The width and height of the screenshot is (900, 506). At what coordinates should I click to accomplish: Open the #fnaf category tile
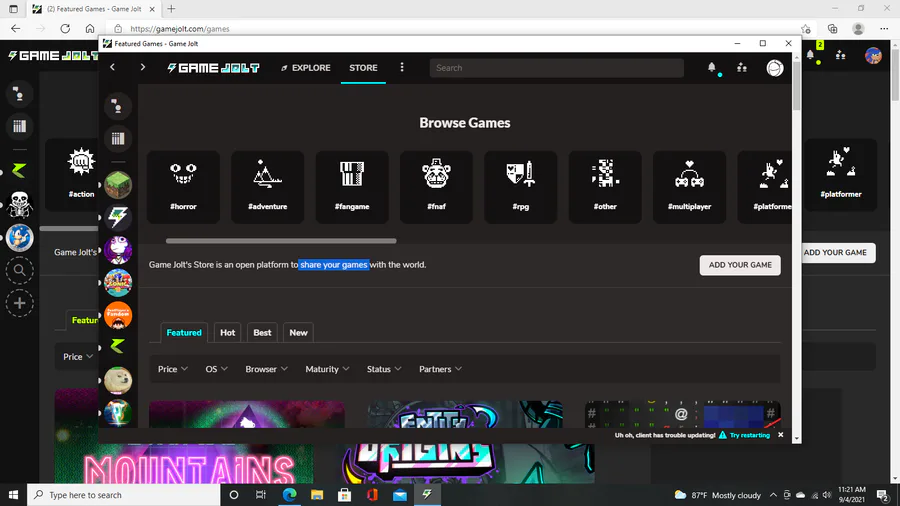[436, 186]
